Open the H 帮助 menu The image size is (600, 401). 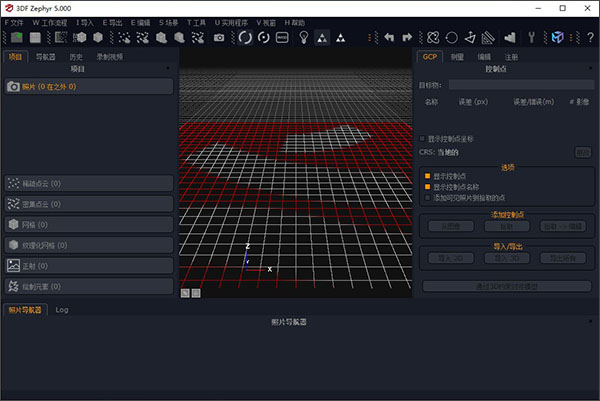point(294,23)
